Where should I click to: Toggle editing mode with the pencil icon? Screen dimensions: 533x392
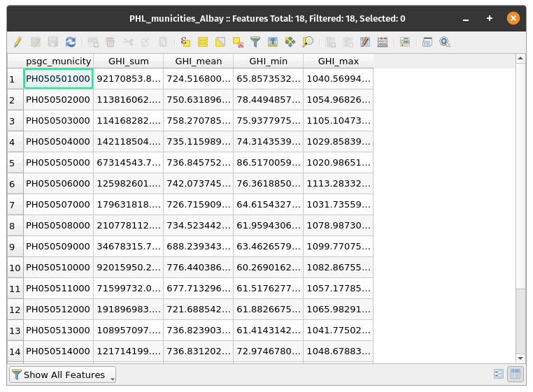[x=17, y=43]
